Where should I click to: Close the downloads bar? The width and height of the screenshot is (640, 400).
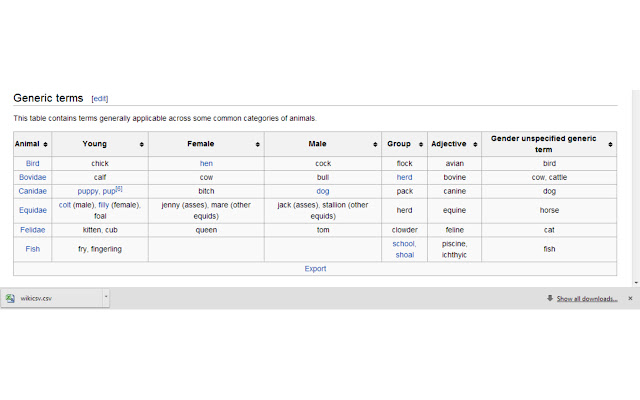click(630, 298)
